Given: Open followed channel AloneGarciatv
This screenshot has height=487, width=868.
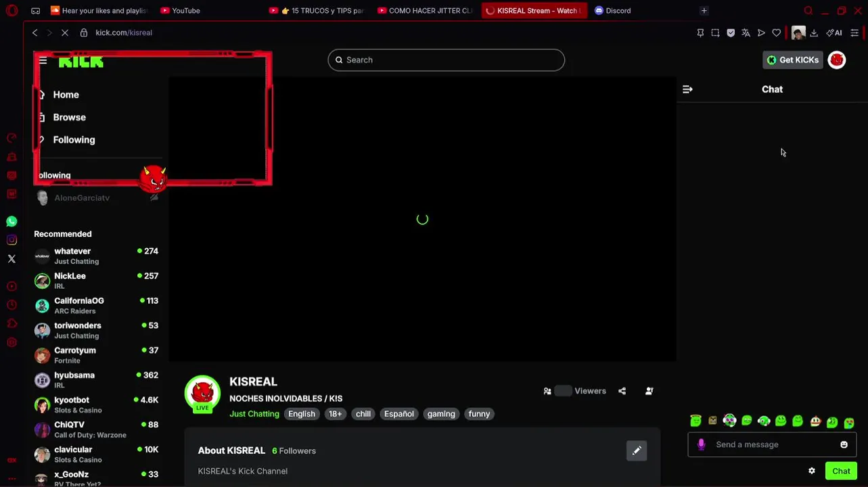Looking at the screenshot, I should pos(96,198).
